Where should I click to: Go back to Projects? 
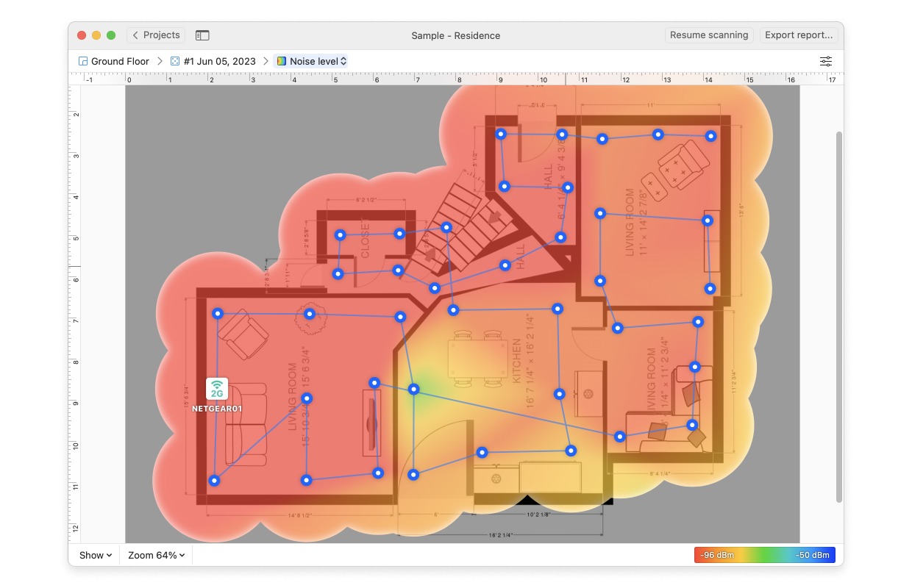pos(156,35)
